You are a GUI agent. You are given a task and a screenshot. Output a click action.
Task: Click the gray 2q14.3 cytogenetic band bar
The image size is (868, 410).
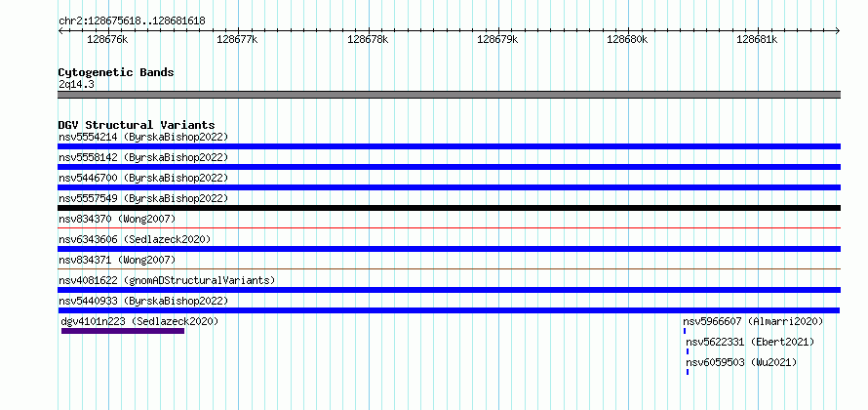[x=449, y=95]
